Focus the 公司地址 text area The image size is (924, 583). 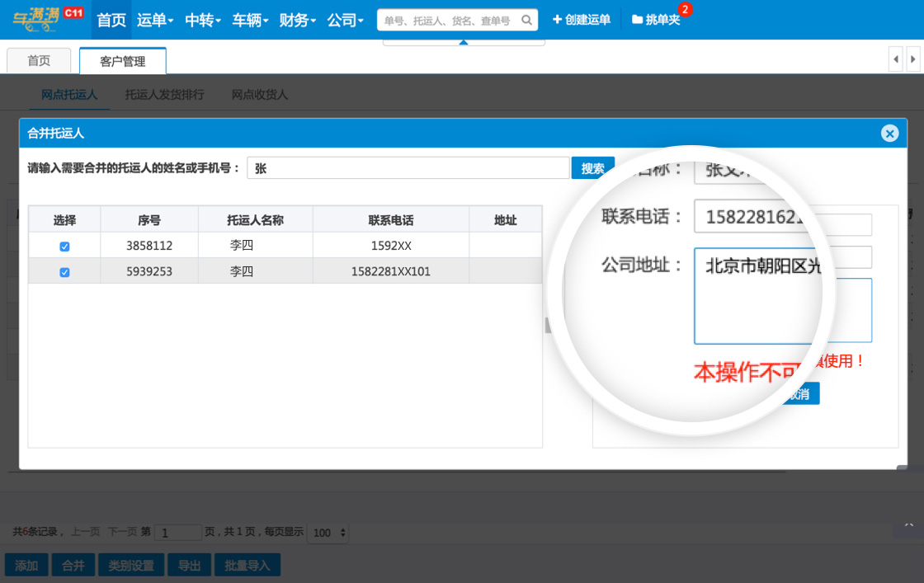[782, 309]
